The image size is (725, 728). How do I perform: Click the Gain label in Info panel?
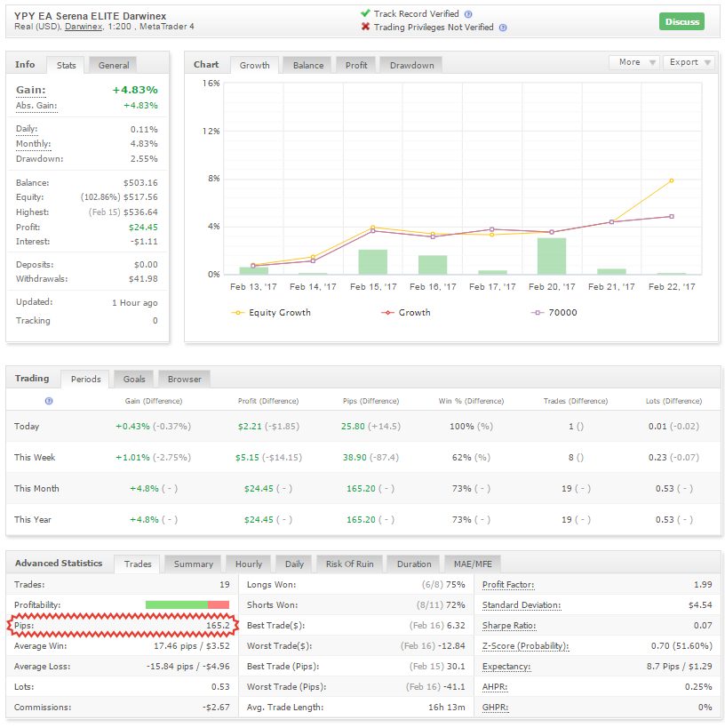tap(30, 90)
